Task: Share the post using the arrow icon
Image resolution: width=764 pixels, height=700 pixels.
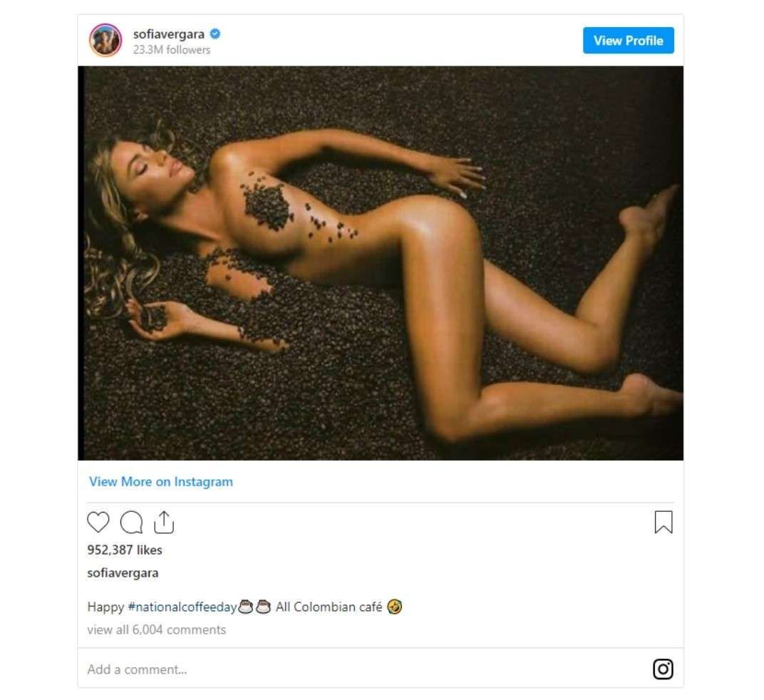Action: coord(164,523)
